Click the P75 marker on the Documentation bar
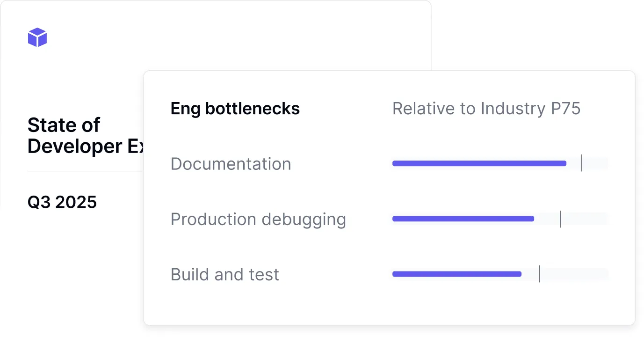644x337 pixels. point(581,163)
